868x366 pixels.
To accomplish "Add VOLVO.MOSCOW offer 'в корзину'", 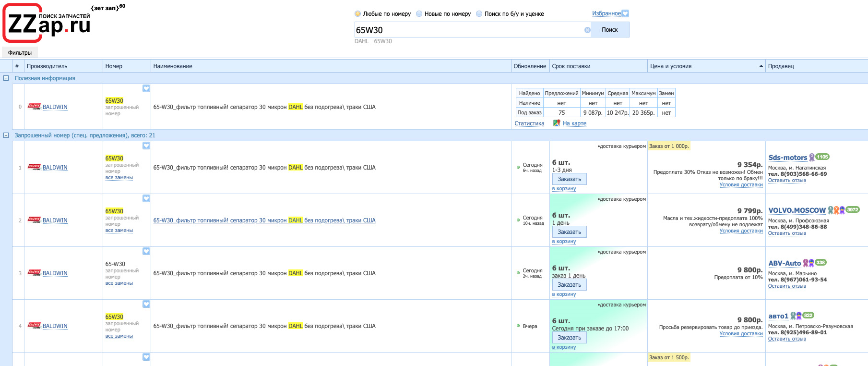I will point(564,242).
